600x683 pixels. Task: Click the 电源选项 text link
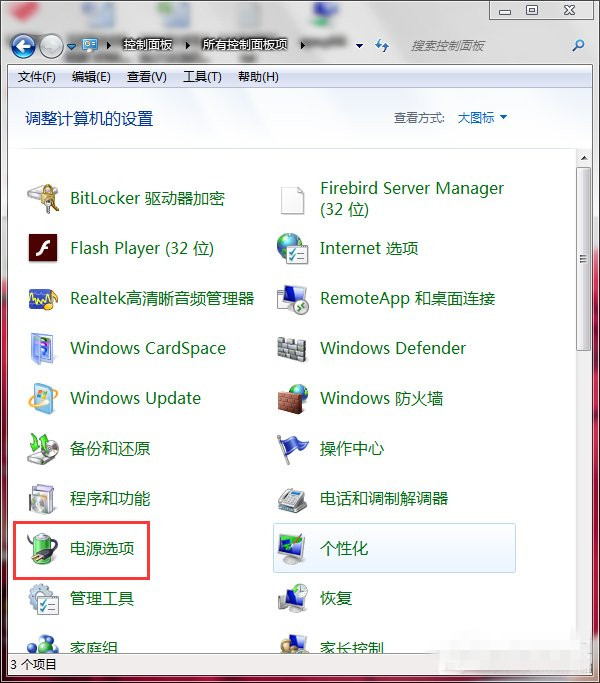102,548
